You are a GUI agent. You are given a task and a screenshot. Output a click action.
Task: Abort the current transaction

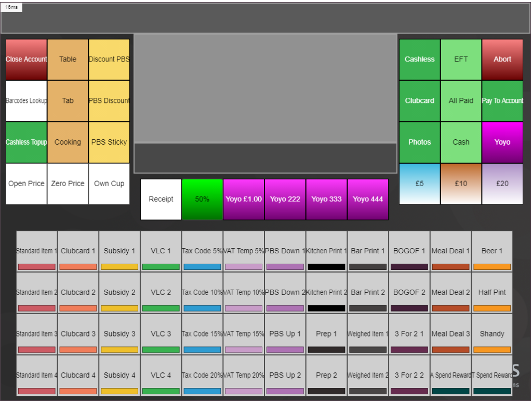click(x=502, y=59)
